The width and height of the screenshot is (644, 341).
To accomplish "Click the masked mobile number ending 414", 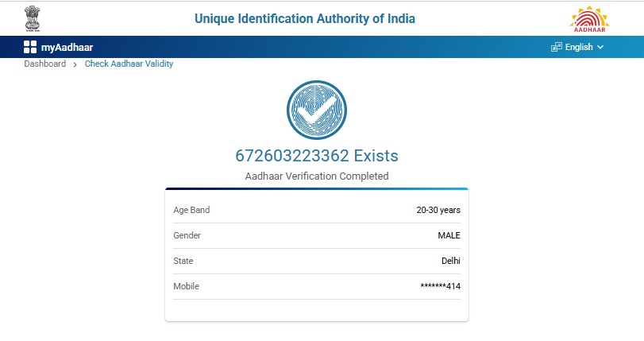I will (440, 286).
